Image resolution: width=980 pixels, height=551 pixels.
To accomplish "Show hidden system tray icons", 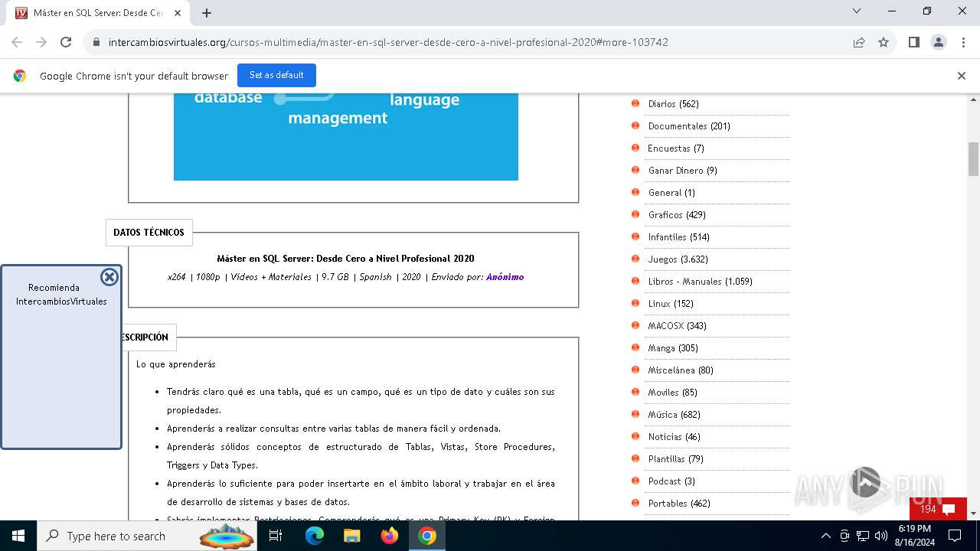I will click(825, 536).
